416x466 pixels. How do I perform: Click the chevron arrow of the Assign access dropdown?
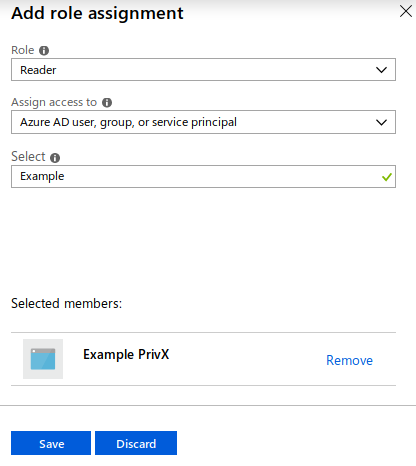click(381, 122)
